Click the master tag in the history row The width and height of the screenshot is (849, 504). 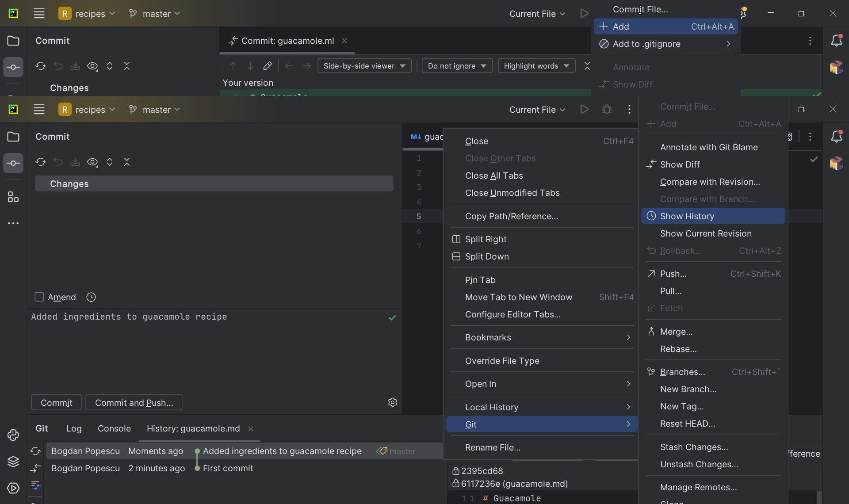click(396, 451)
